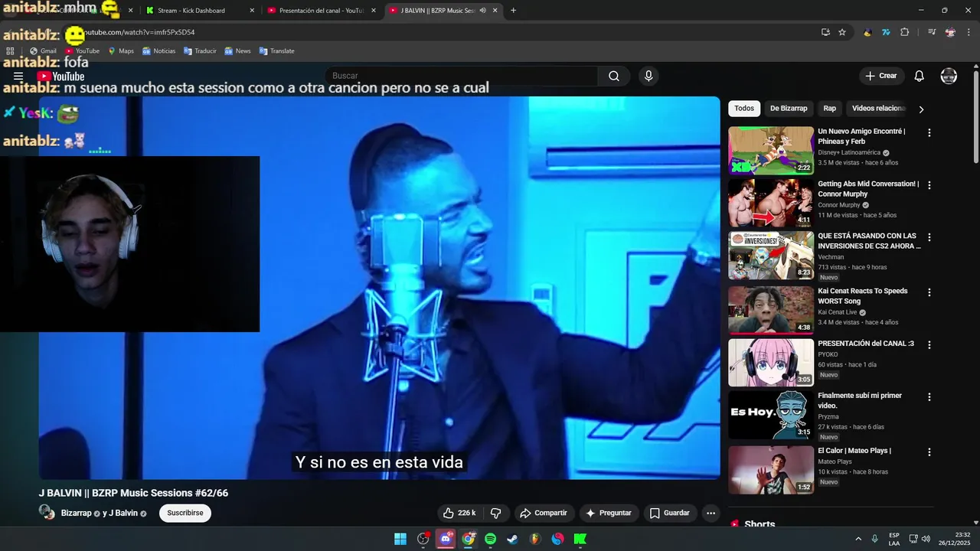Screen dimensions: 980x551
Task: Open Es Hoy thumbnail by Pryzma
Action: 771,415
